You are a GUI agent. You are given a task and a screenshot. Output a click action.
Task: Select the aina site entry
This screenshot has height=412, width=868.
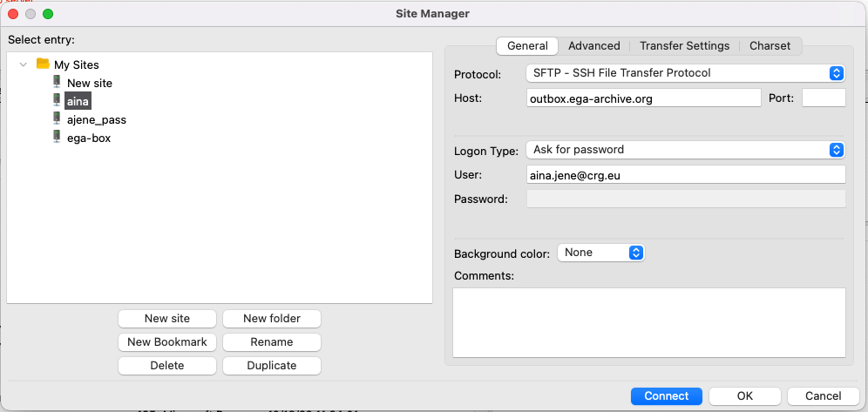(78, 101)
